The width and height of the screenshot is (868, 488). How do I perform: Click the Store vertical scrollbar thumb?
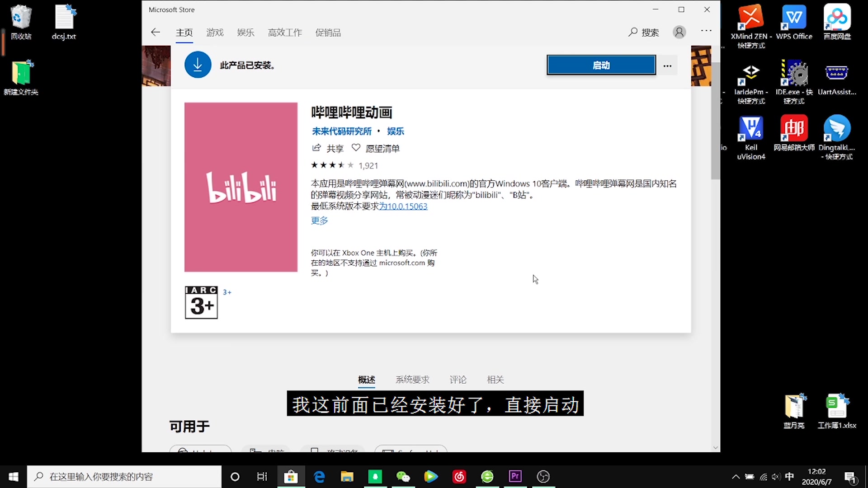pos(715,121)
